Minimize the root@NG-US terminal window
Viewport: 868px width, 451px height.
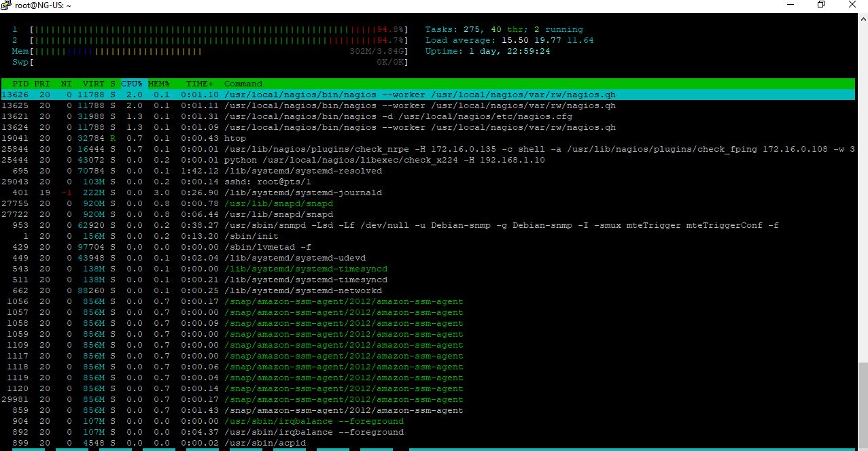click(790, 5)
